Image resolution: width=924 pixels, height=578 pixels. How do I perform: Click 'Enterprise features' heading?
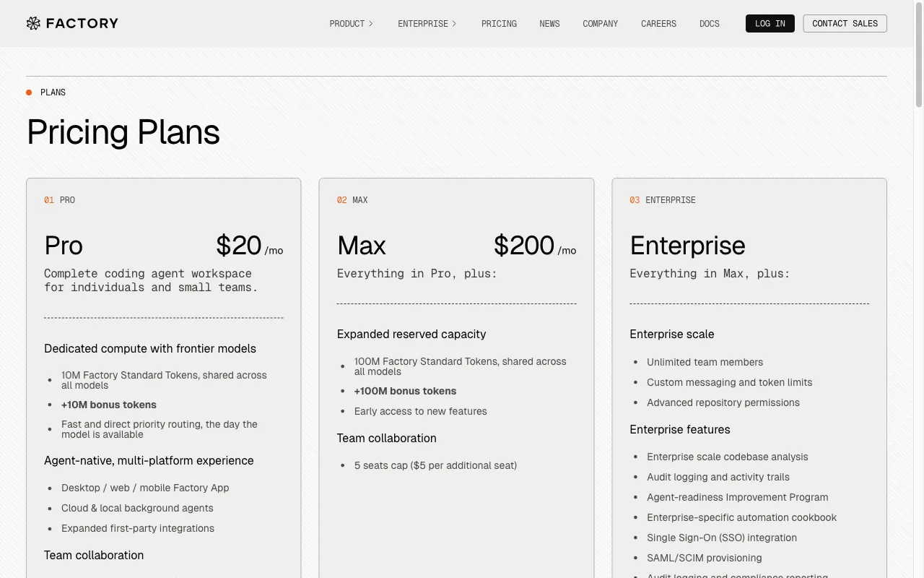680,430
